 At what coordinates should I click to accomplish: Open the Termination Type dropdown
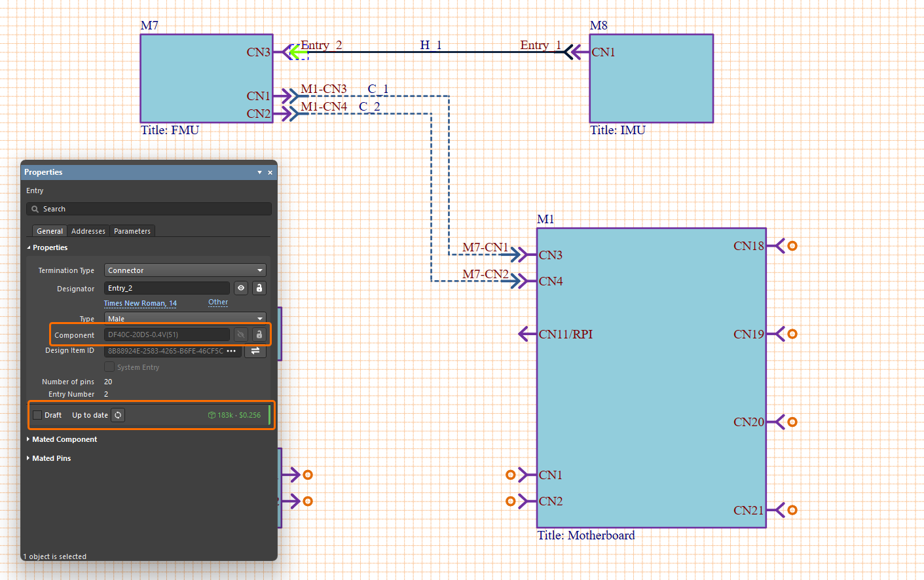click(185, 270)
